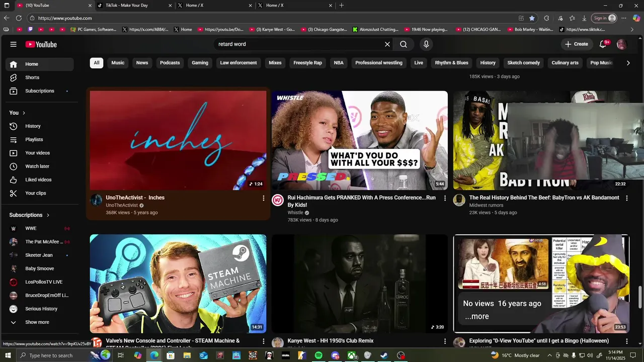Click the favorites star in address bar
644x362 pixels.
pyautogui.click(x=532, y=18)
